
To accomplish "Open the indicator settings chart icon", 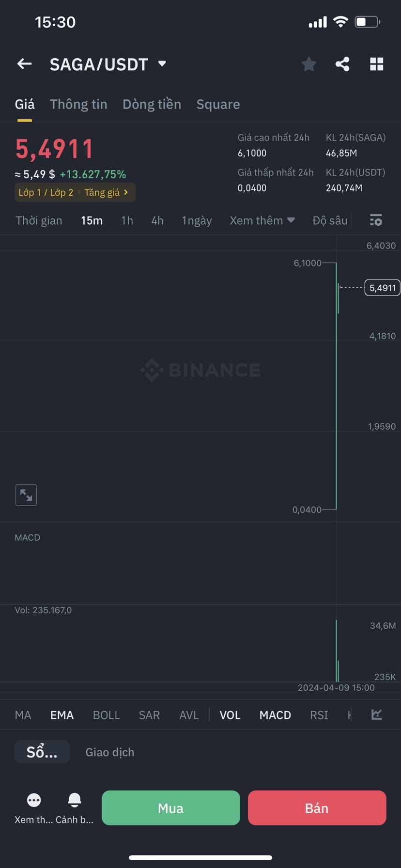I will pyautogui.click(x=377, y=714).
